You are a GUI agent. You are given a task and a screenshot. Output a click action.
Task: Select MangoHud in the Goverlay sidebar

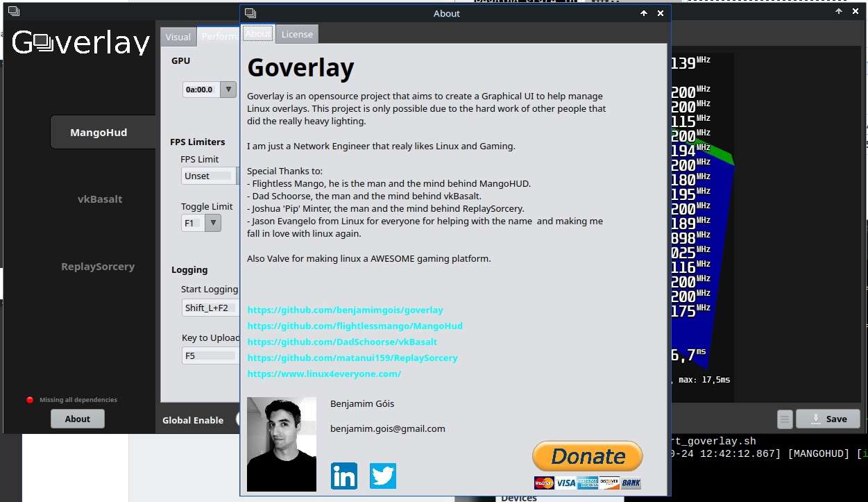(x=103, y=132)
